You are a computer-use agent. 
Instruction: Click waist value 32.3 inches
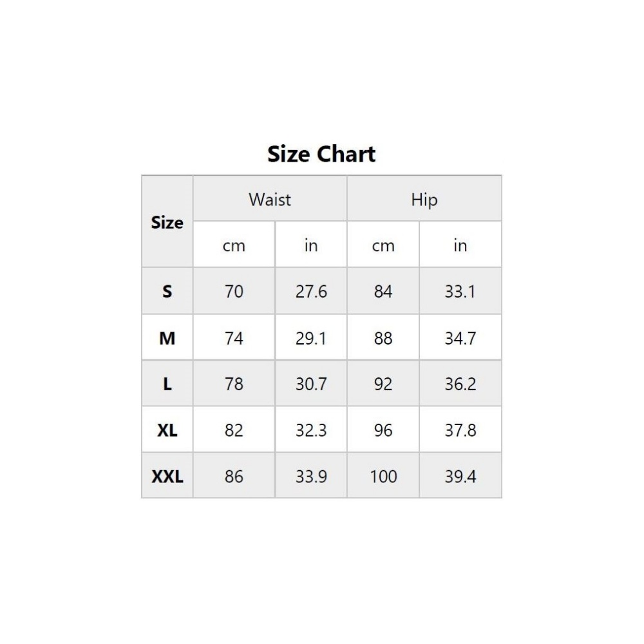coord(311,430)
